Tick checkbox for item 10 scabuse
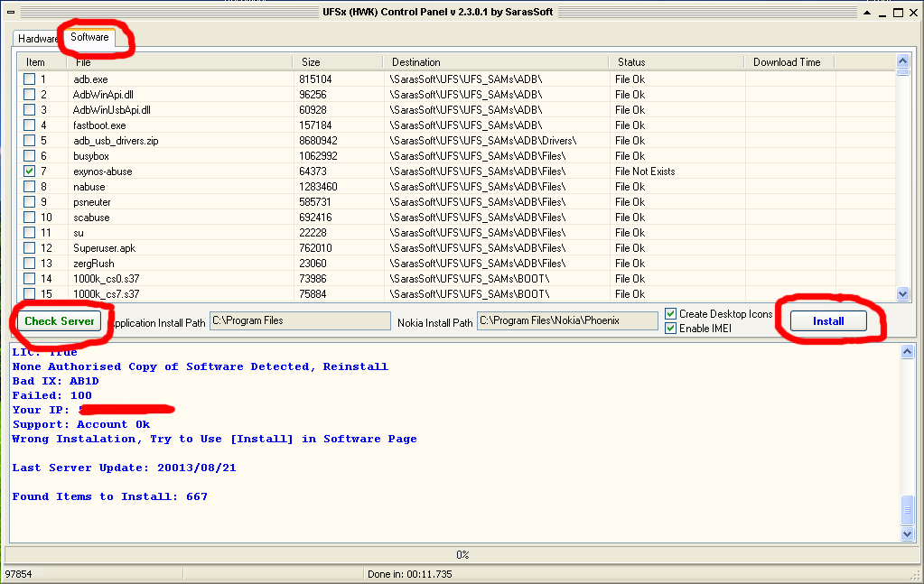The height and width of the screenshot is (584, 924). (30, 217)
